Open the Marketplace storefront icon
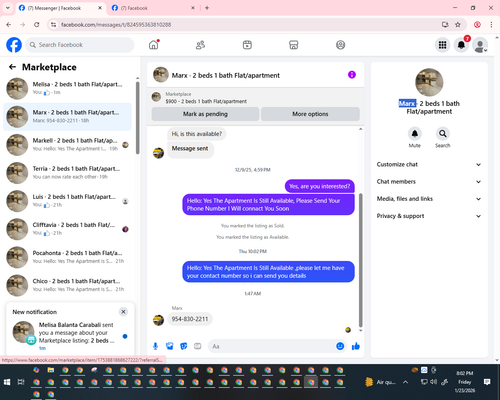This screenshot has height=400, width=500. [294, 45]
